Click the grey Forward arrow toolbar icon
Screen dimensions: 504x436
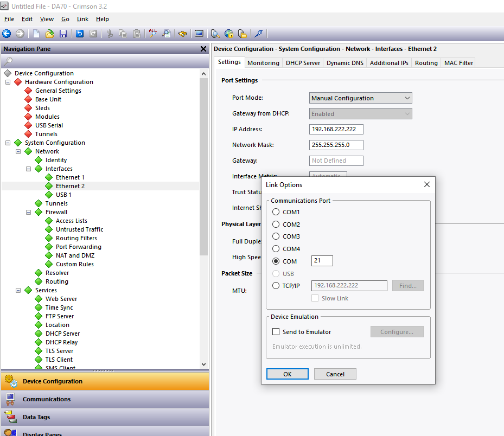pos(20,34)
